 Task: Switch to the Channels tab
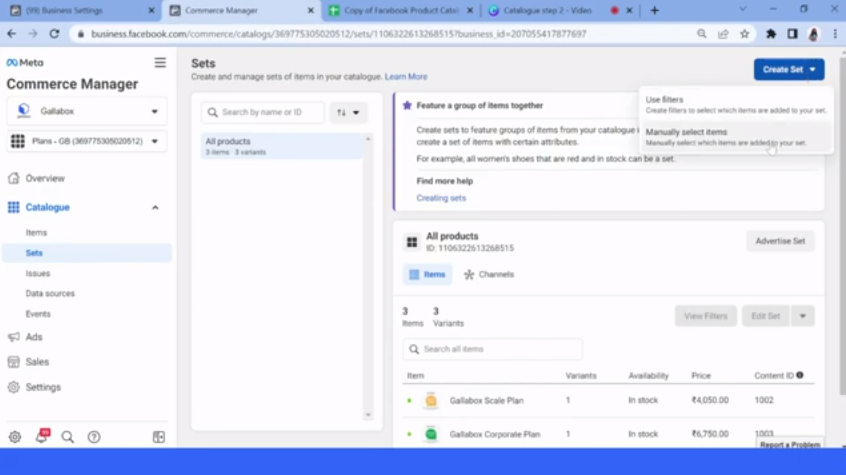(489, 274)
